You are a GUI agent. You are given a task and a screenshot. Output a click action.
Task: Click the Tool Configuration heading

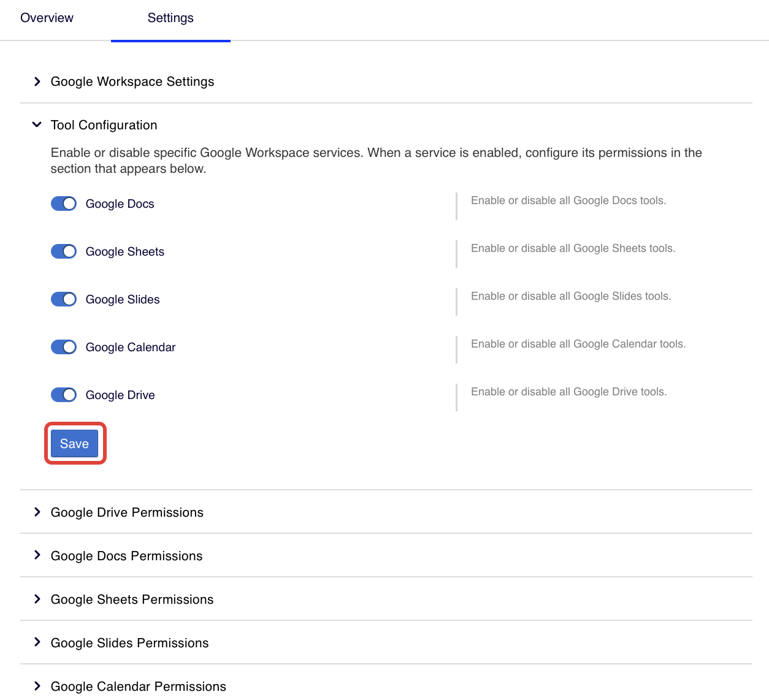pyautogui.click(x=104, y=125)
